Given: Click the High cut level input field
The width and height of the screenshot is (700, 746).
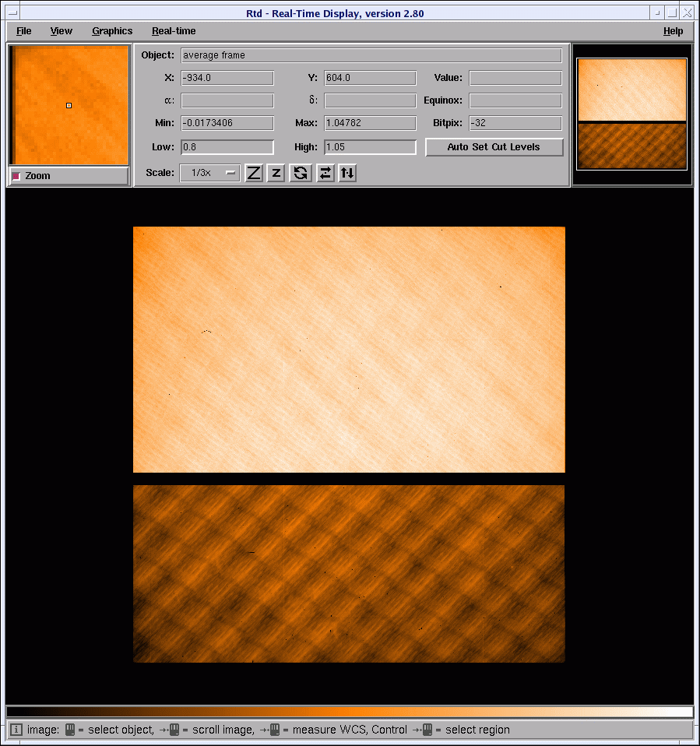Looking at the screenshot, I should [370, 147].
